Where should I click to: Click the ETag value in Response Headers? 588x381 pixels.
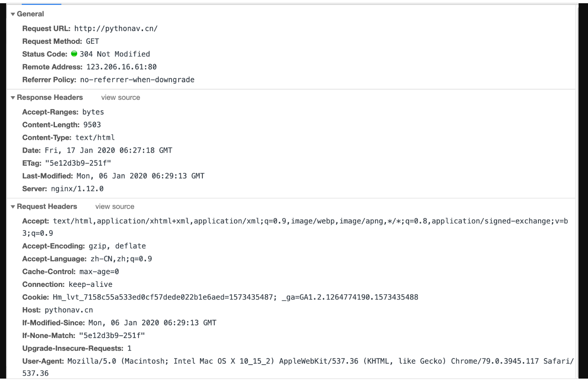[78, 163]
